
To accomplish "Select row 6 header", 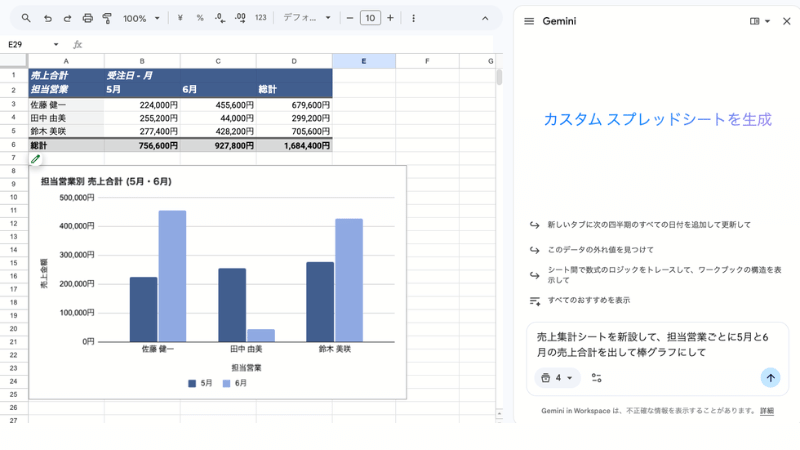I will coord(14,145).
